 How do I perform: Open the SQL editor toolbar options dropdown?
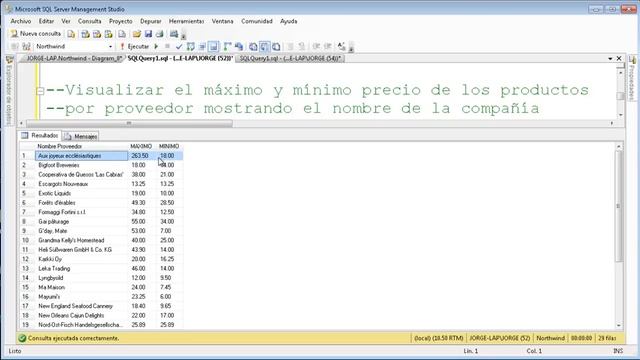pyautogui.click(x=351, y=48)
